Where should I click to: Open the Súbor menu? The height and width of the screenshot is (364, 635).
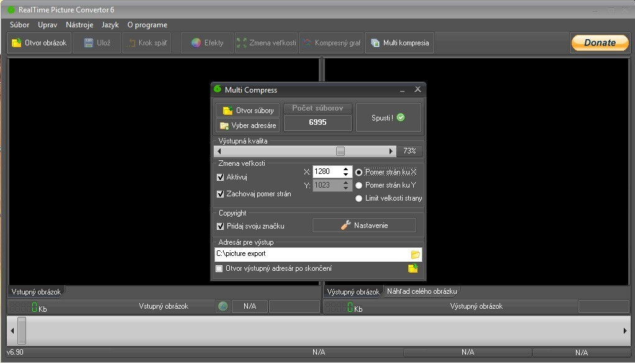pos(19,25)
